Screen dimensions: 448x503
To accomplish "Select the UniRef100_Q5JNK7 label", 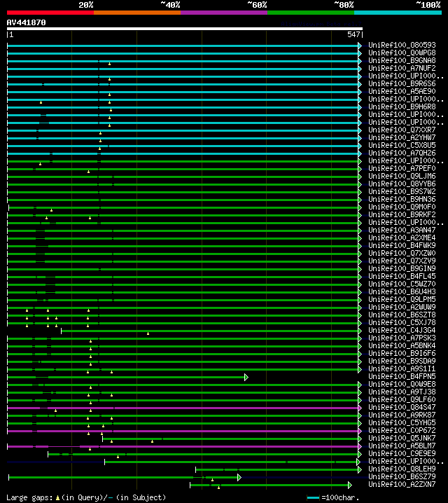I will [402, 438].
